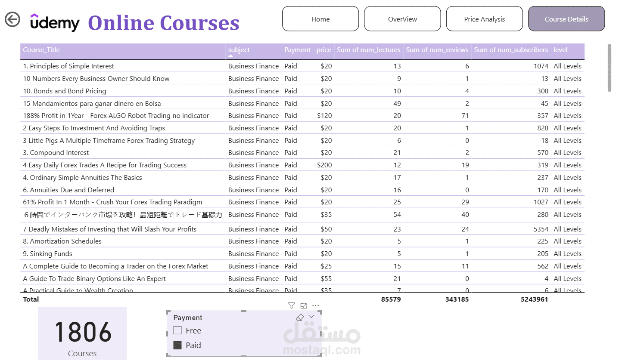Select '6. Annuities Due and Deferred' row
The width and height of the screenshot is (644, 364).
pyautogui.click(x=302, y=190)
